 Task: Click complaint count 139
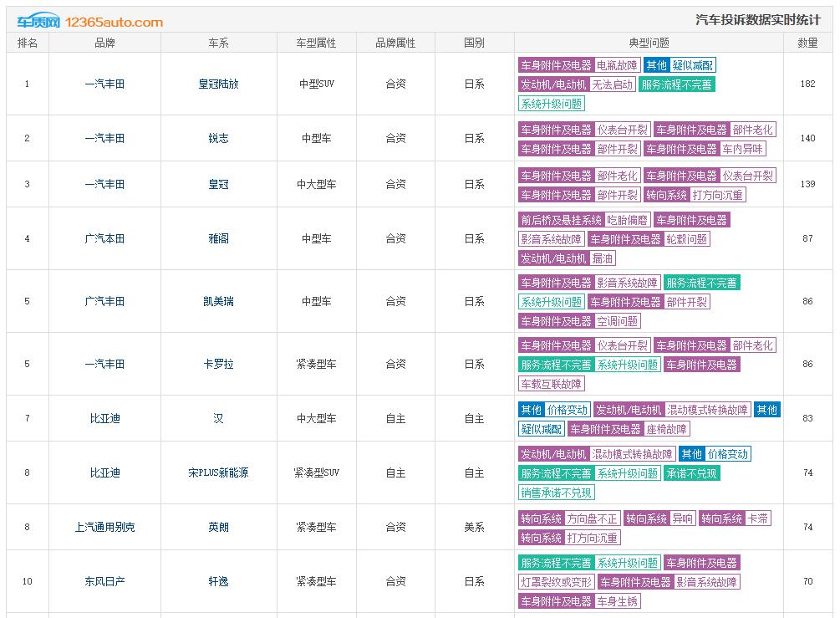pos(807,184)
